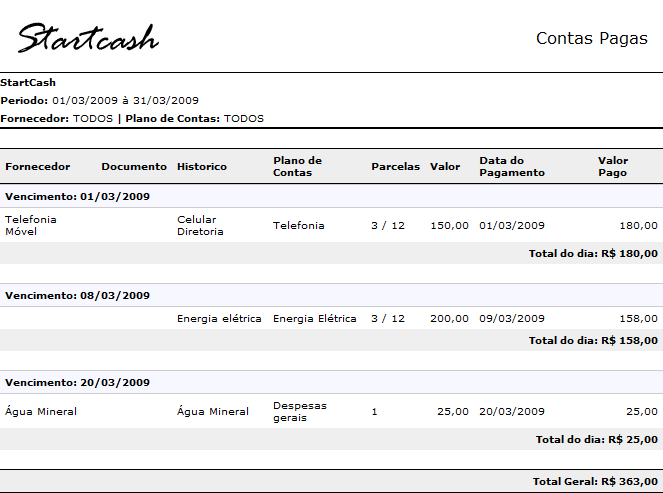Viewport: 663px width, 493px height.
Task: Click the Total do dia R$ 158,00 row
Action: [x=593, y=341]
